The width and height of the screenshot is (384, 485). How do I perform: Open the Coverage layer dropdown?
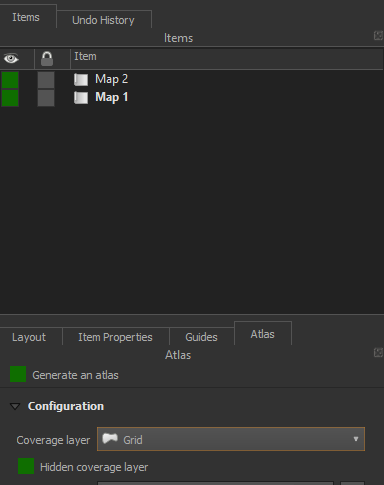[x=231, y=439]
